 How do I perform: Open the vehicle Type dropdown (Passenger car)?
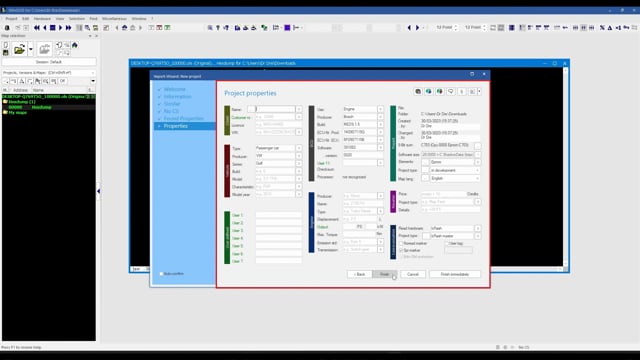point(299,148)
